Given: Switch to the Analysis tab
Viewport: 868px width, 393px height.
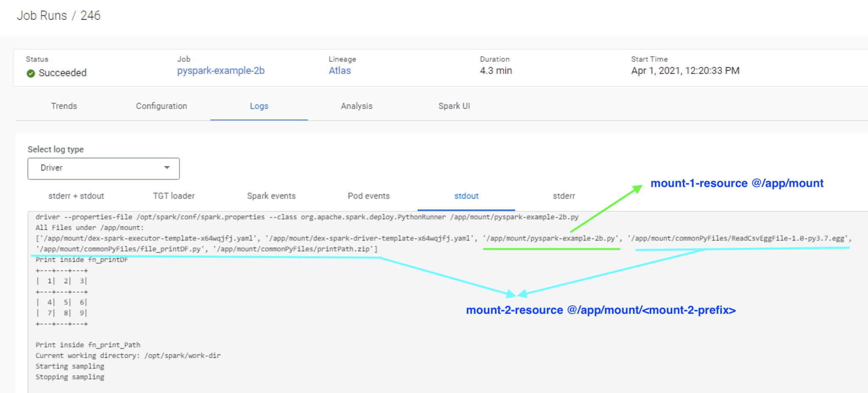Looking at the screenshot, I should 356,106.
